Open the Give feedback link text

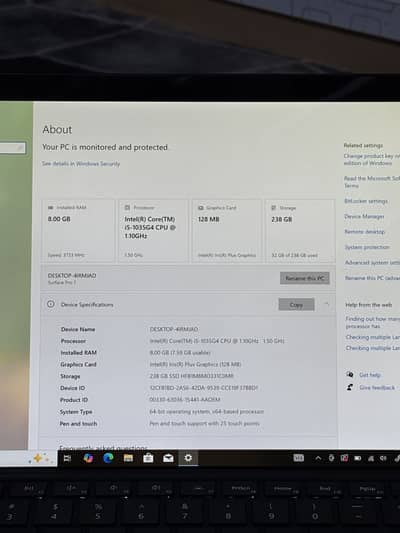tap(377, 388)
